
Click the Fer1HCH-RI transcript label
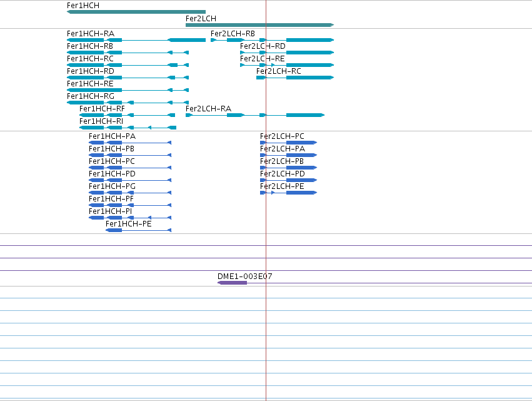click(101, 121)
